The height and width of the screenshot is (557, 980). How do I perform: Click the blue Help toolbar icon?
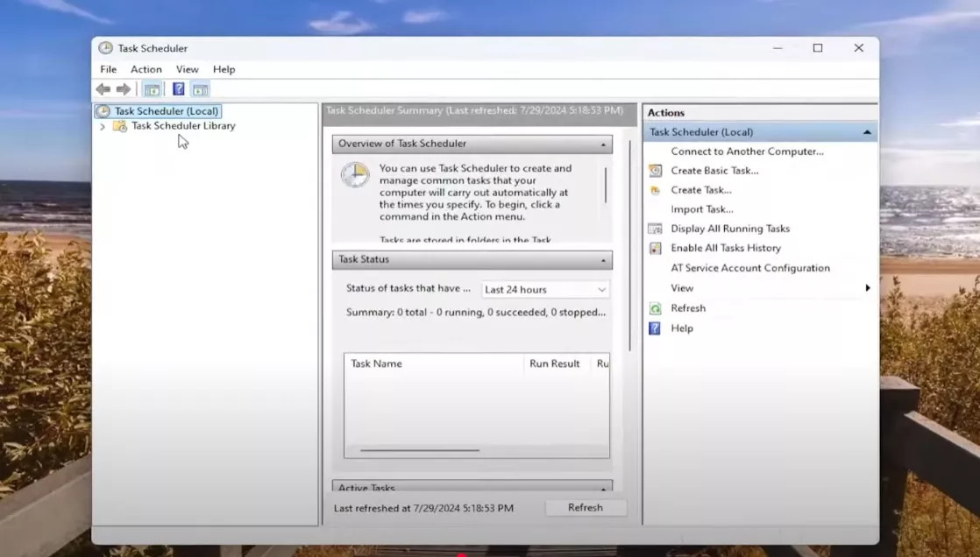click(178, 89)
